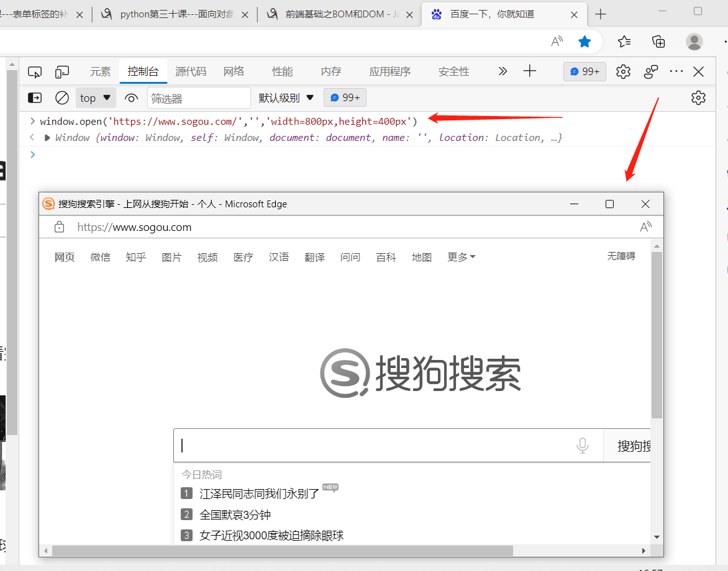The image size is (728, 571).
Task: Open the 应用程序 tab
Action: [390, 71]
